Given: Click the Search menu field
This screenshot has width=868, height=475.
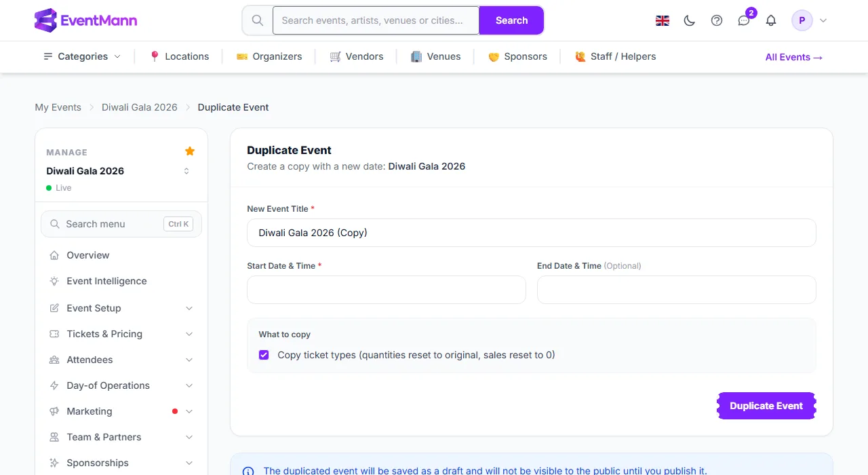Looking at the screenshot, I should click(x=121, y=224).
